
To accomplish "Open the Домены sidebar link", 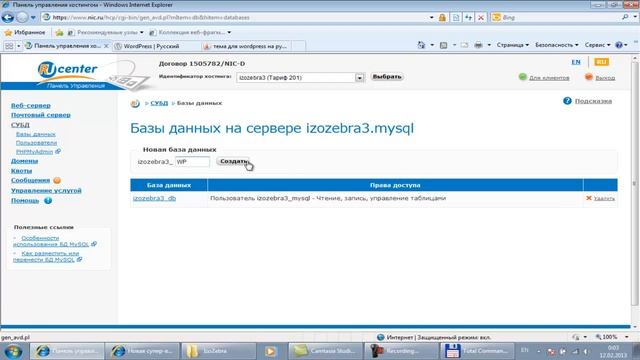I will click(24, 161).
